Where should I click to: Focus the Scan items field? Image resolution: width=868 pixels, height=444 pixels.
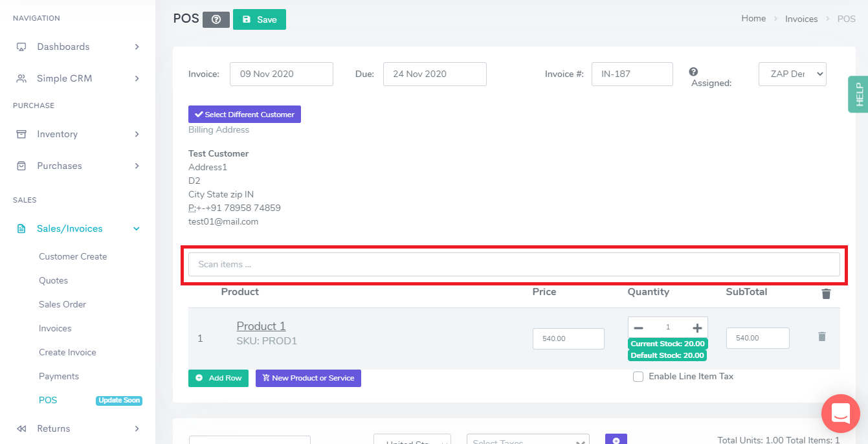[514, 264]
